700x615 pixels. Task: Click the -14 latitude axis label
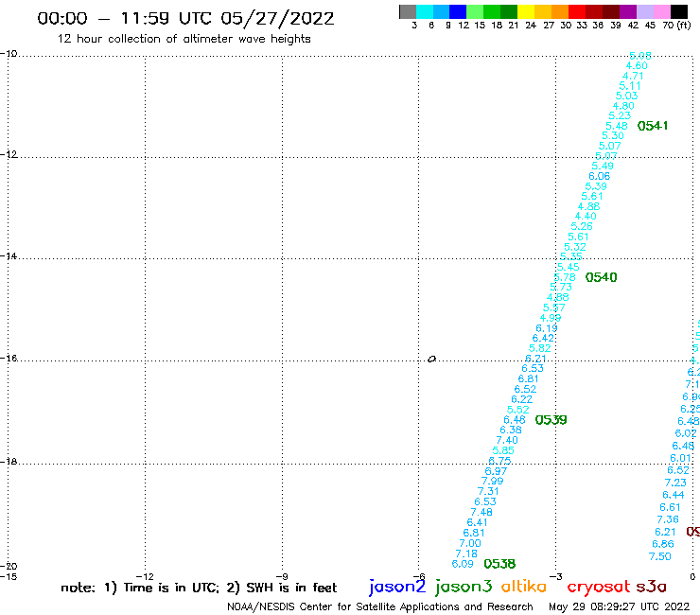tap(9, 256)
